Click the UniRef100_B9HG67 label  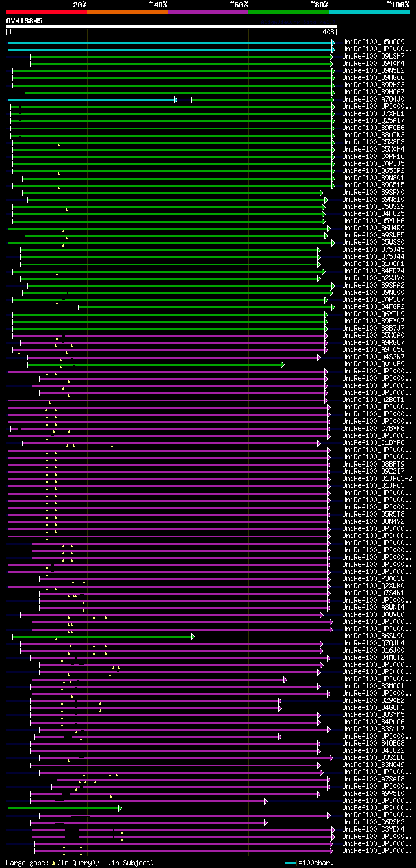[373, 92]
